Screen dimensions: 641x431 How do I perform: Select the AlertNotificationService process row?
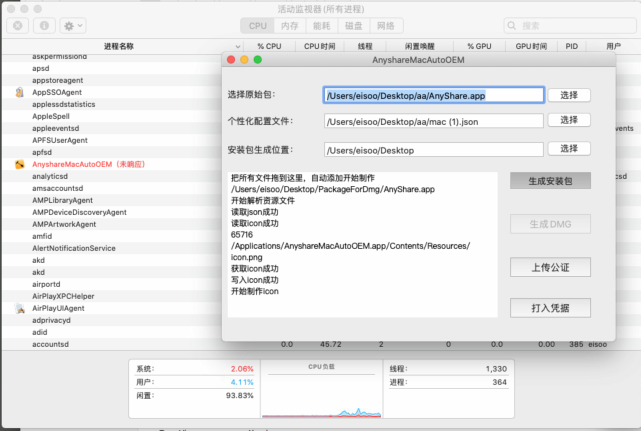click(112, 248)
